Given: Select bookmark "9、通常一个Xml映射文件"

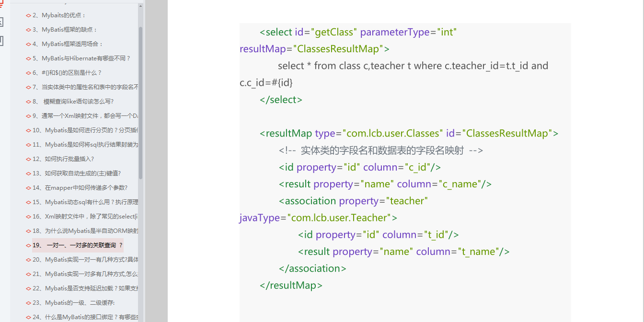Looking at the screenshot, I should pyautogui.click(x=85, y=116).
